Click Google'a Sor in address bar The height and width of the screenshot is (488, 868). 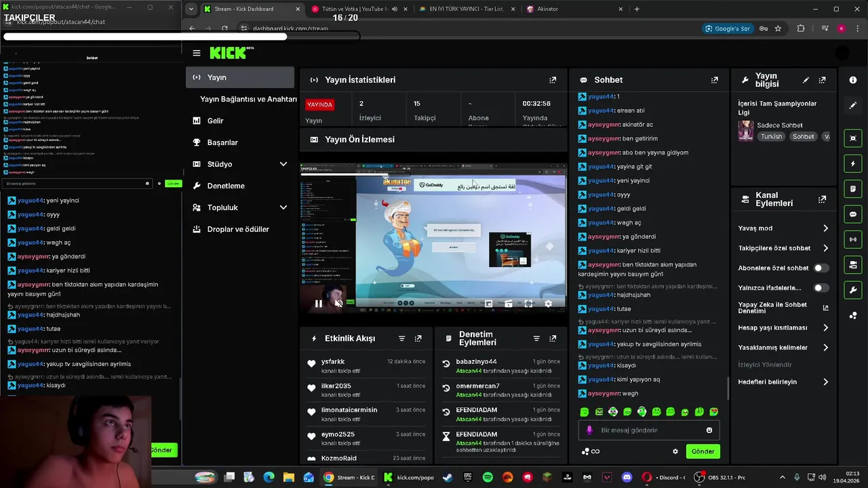727,28
